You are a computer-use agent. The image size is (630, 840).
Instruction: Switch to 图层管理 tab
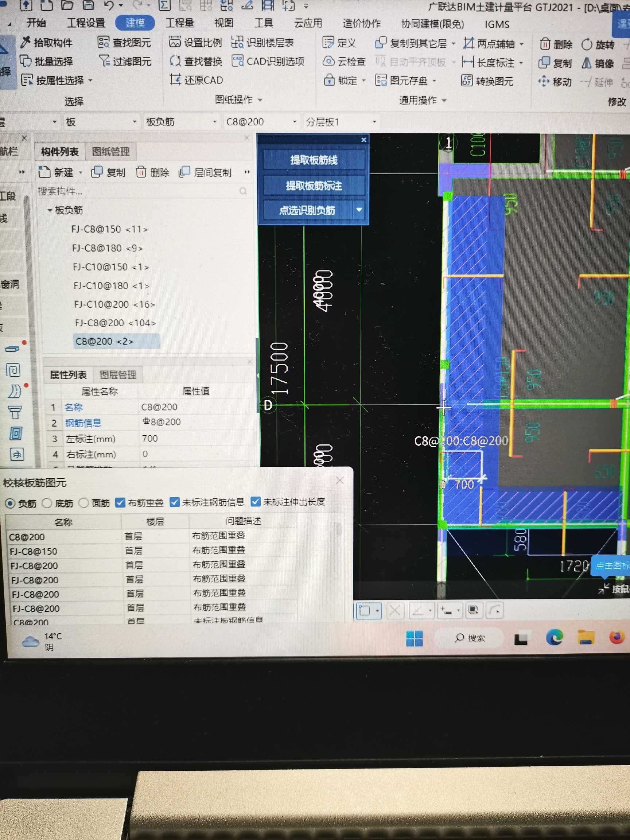118,375
